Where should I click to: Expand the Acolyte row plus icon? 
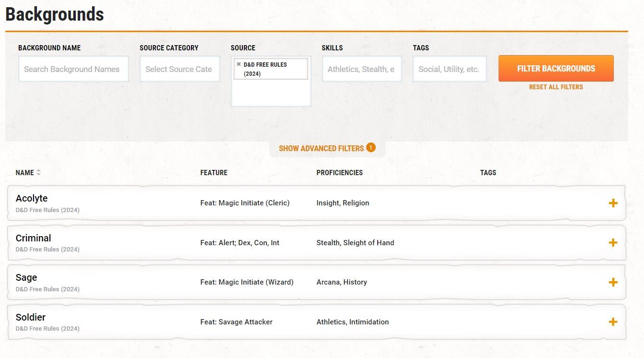pos(613,203)
